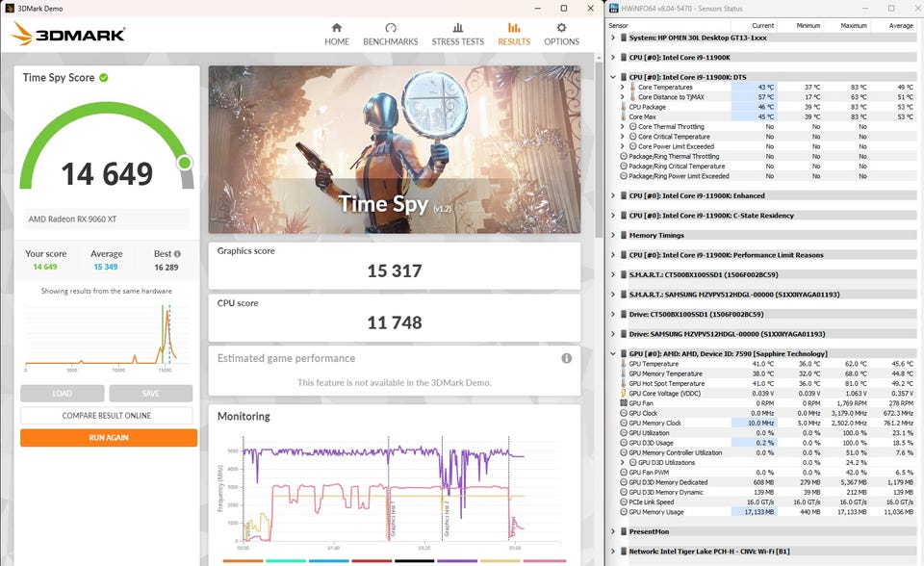Expand Core Thermal Throttling row

pos(623,127)
